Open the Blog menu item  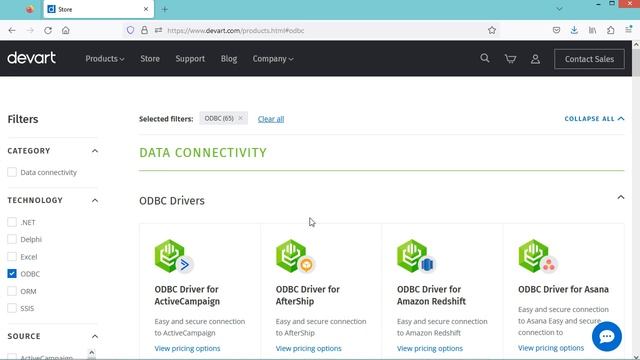tap(229, 59)
